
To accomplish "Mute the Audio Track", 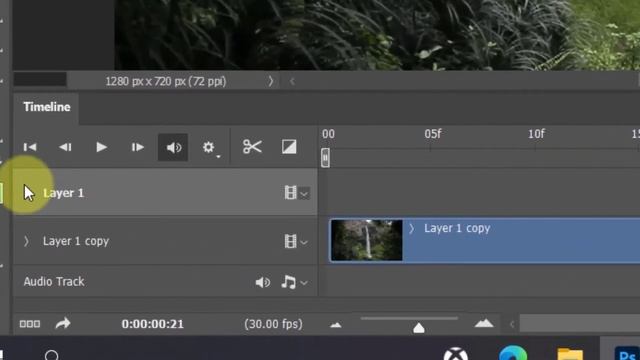I will tap(262, 282).
